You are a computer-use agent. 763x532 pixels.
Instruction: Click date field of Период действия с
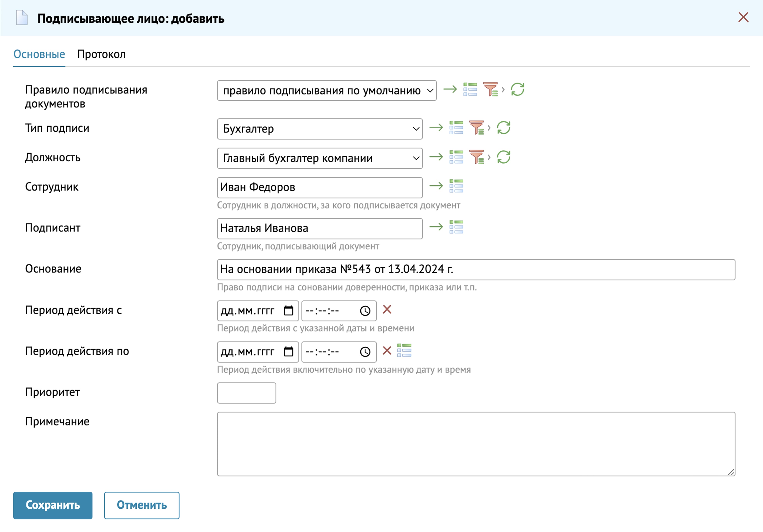click(x=258, y=311)
